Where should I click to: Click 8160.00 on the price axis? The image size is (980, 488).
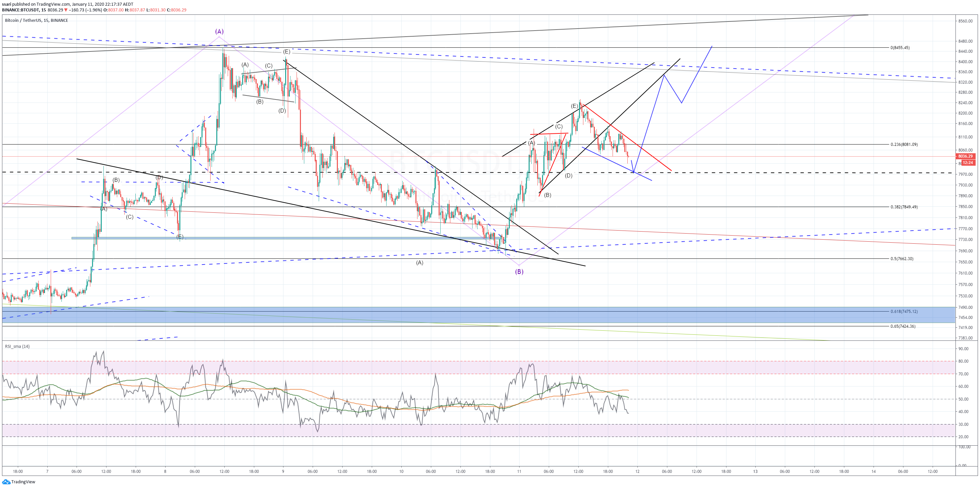pos(966,124)
